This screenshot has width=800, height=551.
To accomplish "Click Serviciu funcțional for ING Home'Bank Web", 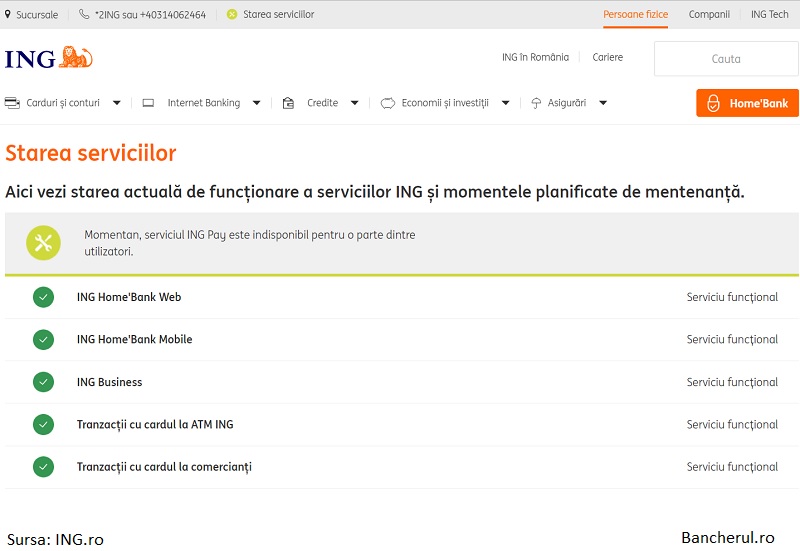I will 732,297.
